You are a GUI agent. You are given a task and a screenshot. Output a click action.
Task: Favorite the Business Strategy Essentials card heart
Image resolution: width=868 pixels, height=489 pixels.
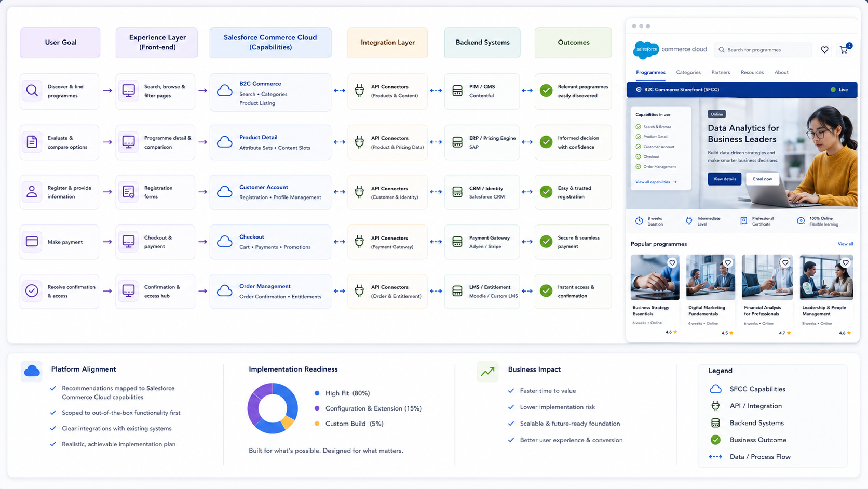[672, 263]
